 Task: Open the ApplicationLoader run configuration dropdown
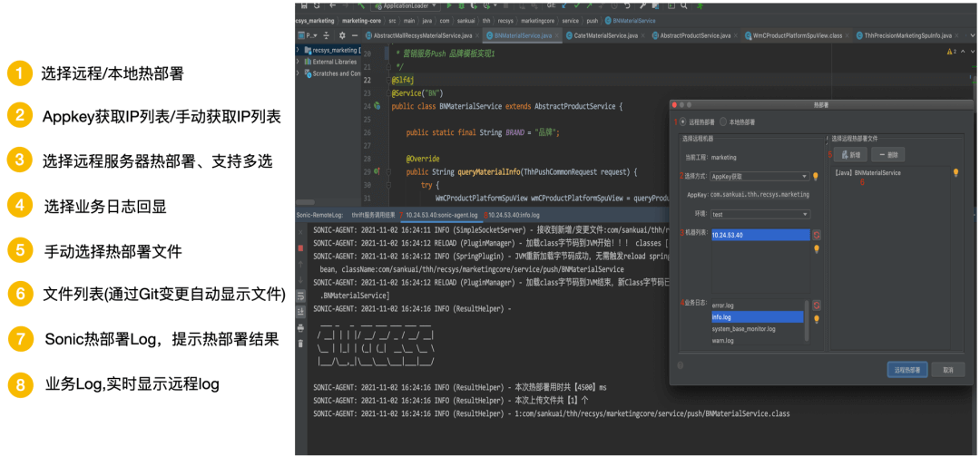[405, 5]
